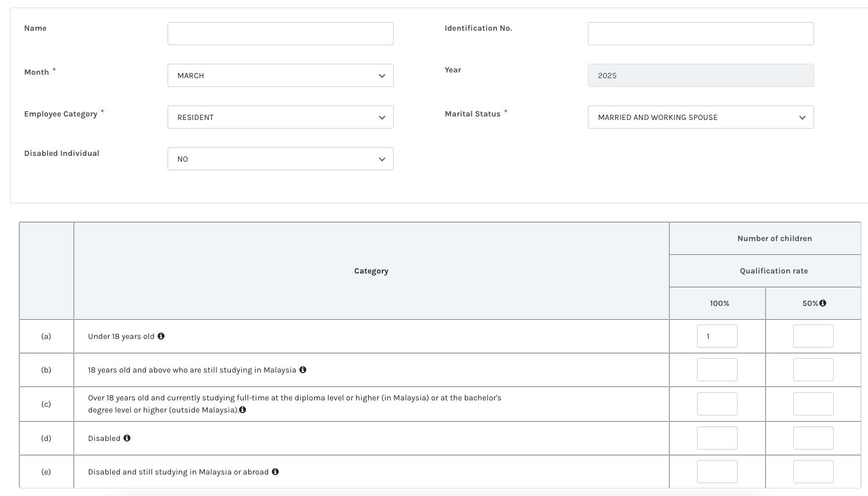Click the Year field label
This screenshot has width=868, height=496.
(453, 70)
